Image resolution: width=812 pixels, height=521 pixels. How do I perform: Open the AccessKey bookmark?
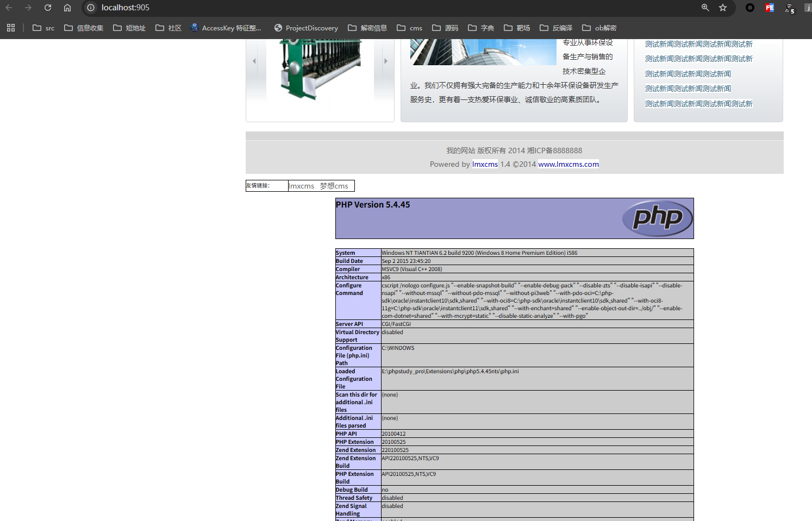[x=226, y=28]
